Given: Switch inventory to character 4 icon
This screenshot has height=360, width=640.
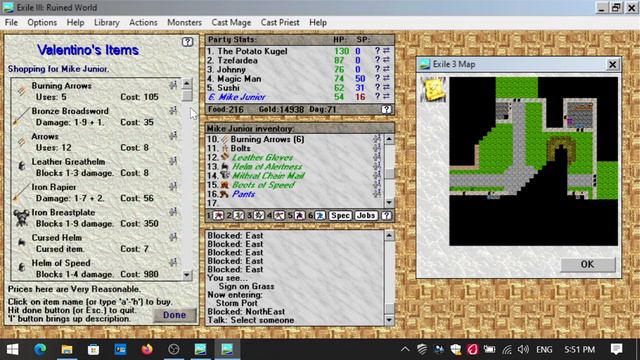Looking at the screenshot, I should point(279,216).
